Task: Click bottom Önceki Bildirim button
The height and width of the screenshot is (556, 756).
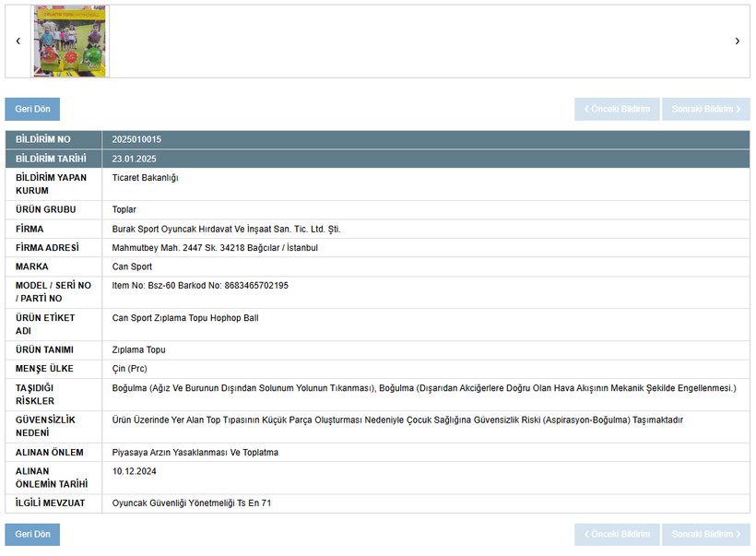Action: [x=617, y=534]
